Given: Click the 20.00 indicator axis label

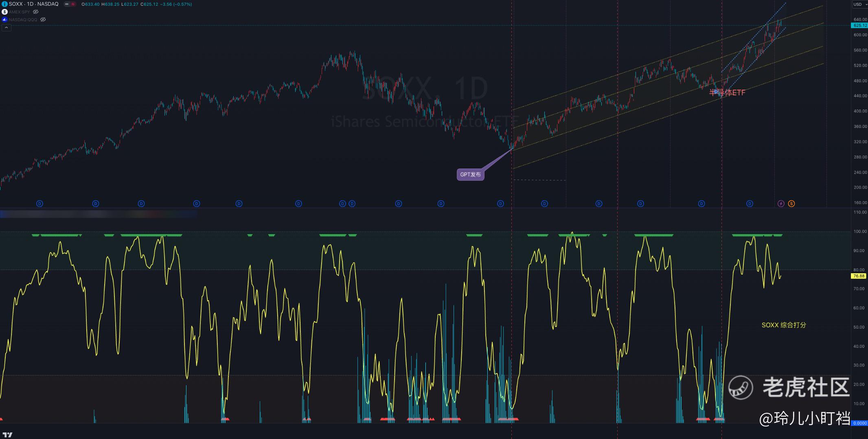Looking at the screenshot, I should click(x=859, y=384).
